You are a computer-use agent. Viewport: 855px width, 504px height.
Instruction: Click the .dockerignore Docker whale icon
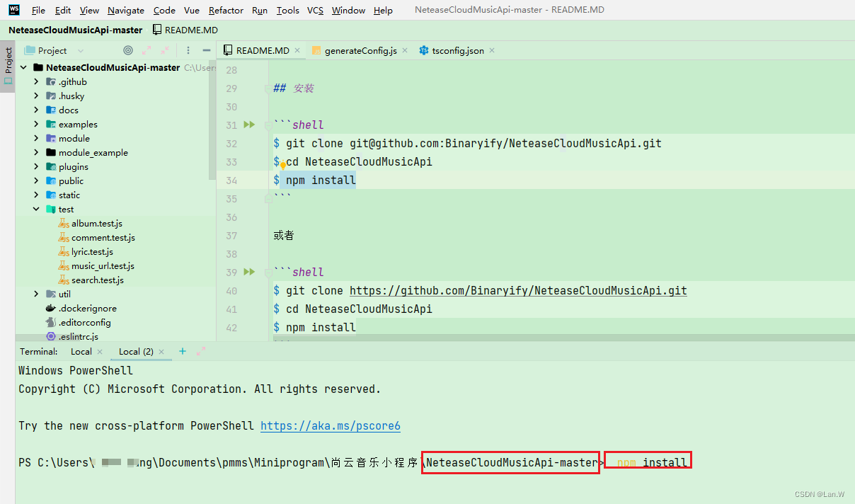pos(51,309)
